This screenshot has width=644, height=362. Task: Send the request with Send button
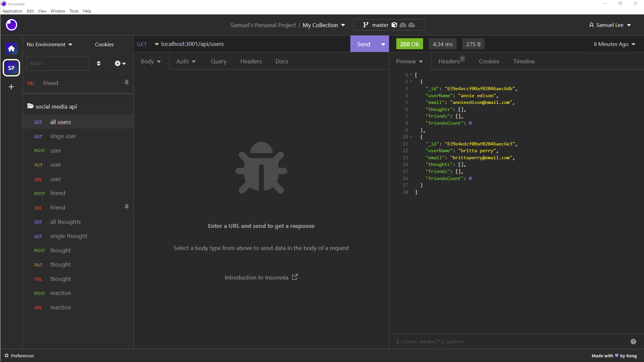[364, 44]
